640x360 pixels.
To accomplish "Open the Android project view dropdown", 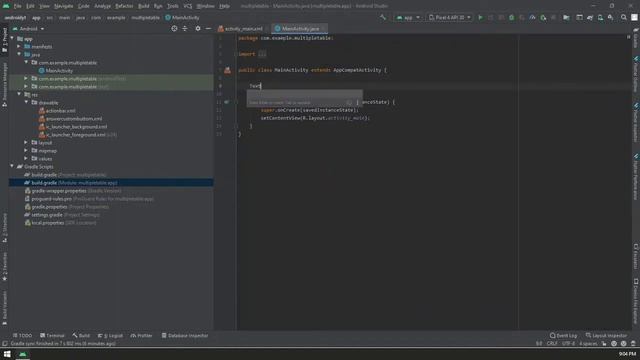I will pos(29,29).
